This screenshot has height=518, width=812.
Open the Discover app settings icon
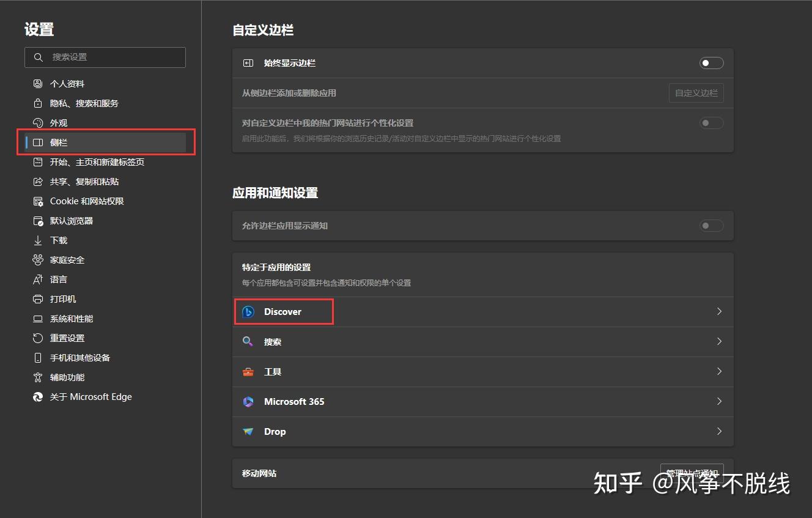[x=248, y=311]
